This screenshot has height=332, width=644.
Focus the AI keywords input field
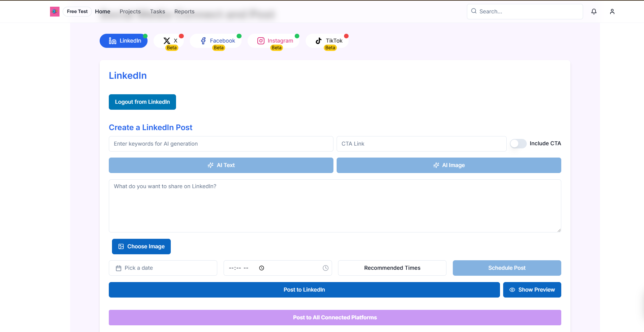(221, 144)
